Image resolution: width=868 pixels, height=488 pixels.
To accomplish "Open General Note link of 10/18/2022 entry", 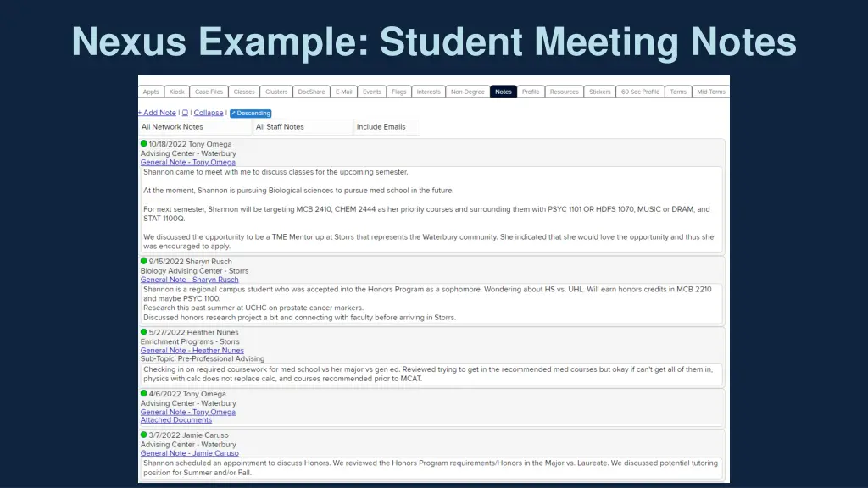I will (x=187, y=162).
